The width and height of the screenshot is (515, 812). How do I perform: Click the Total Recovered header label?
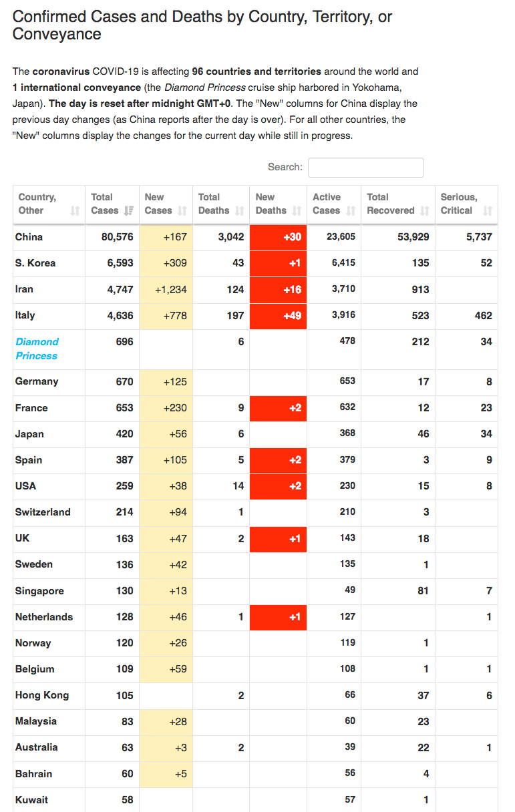click(391, 204)
